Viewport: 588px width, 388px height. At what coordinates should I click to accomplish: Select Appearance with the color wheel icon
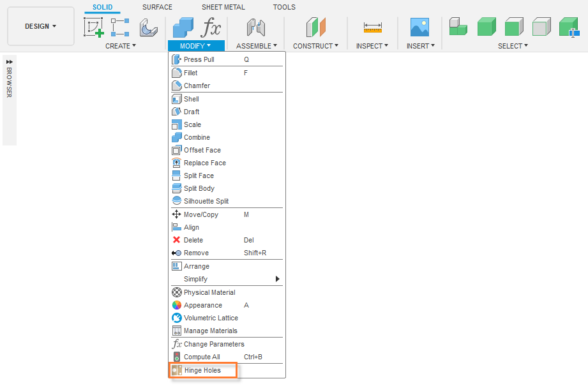(203, 305)
